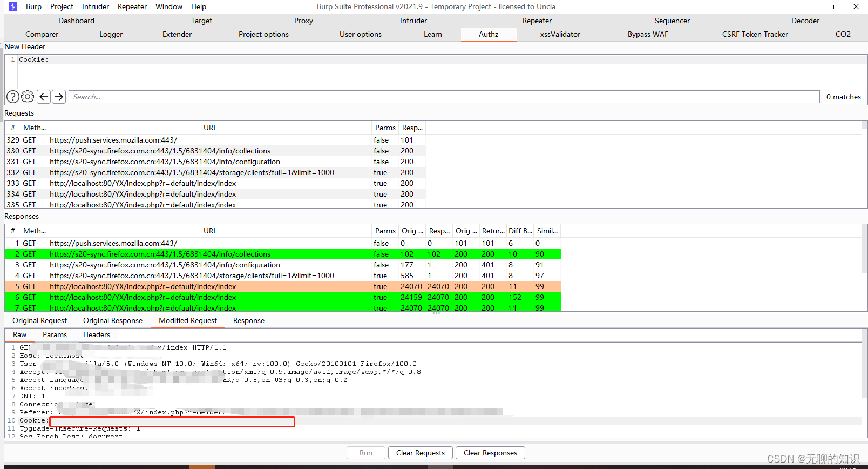Switch to the Repeater tool tab

click(537, 21)
